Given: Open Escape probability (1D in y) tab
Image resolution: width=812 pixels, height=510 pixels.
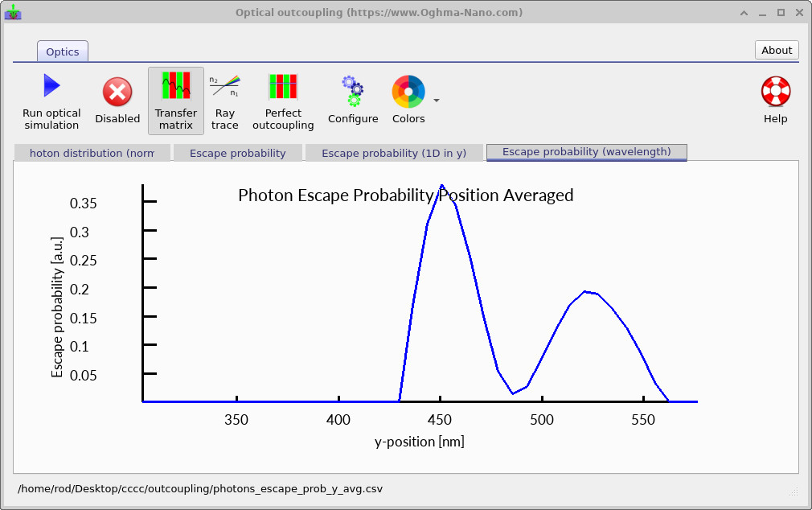Looking at the screenshot, I should (x=394, y=154).
